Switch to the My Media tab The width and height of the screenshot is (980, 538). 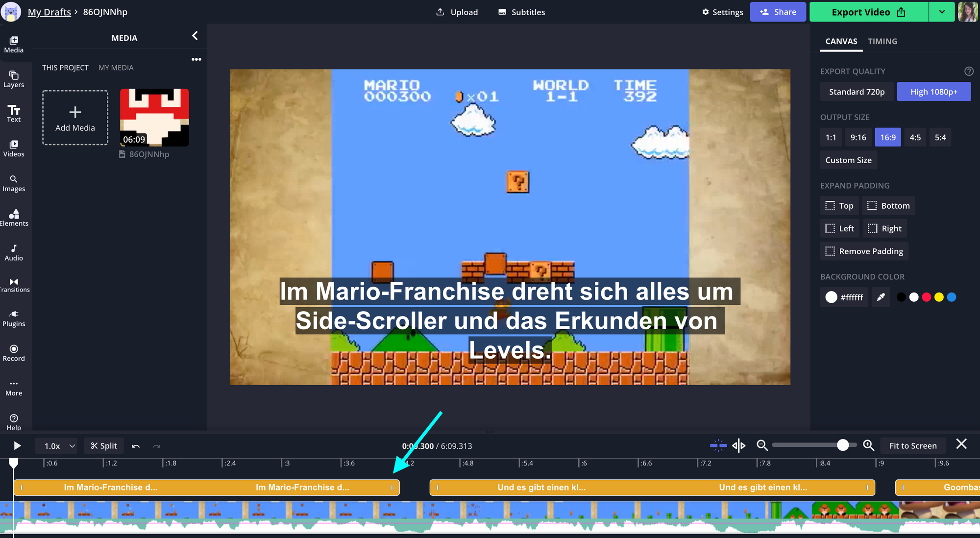pyautogui.click(x=116, y=68)
